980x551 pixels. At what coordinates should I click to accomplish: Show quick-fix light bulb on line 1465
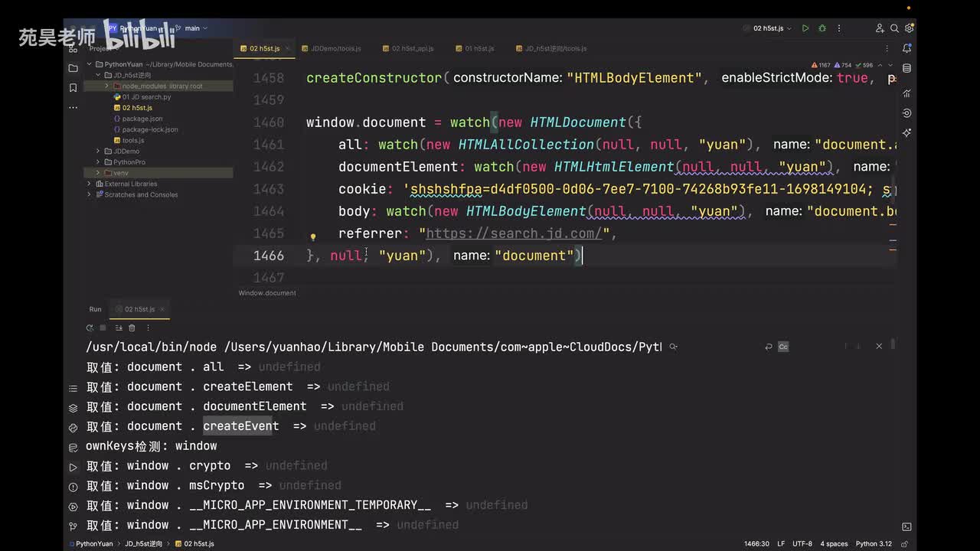pyautogui.click(x=312, y=237)
